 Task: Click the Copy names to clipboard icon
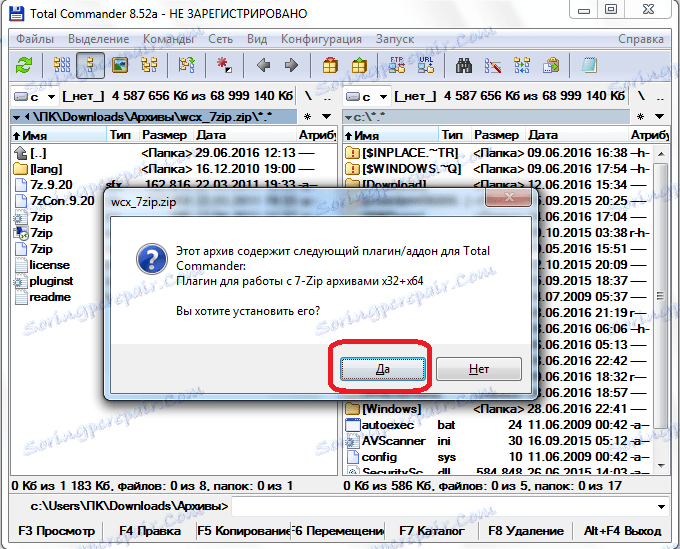(x=551, y=65)
